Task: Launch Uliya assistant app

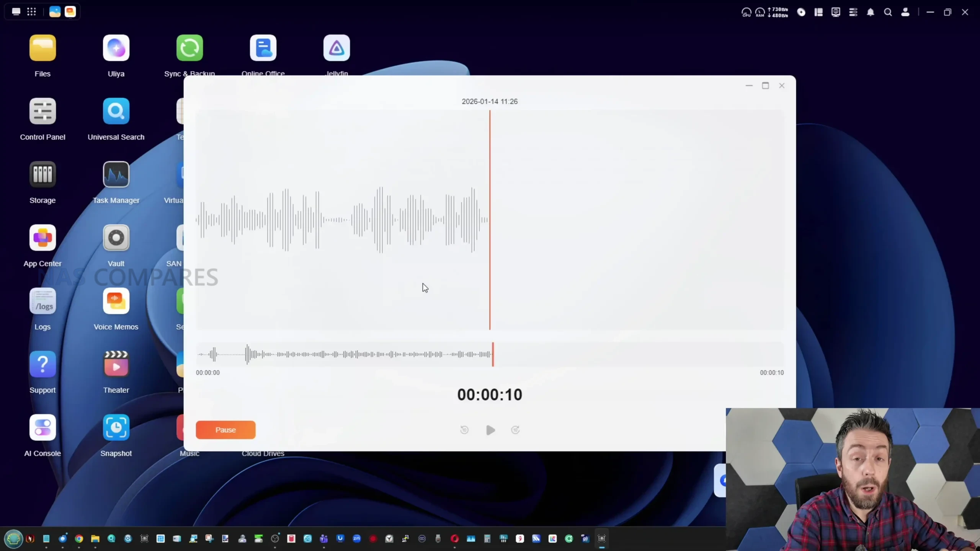Action: pyautogui.click(x=116, y=48)
